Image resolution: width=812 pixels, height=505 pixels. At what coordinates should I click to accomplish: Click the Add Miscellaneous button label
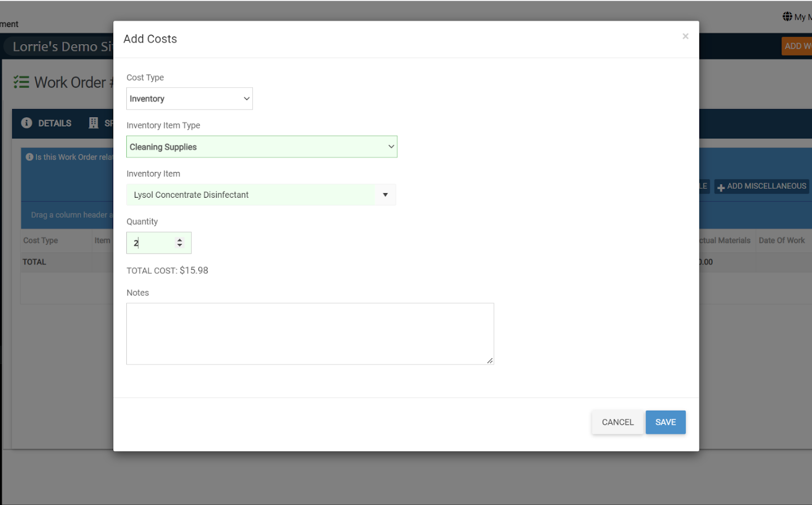[766, 186]
